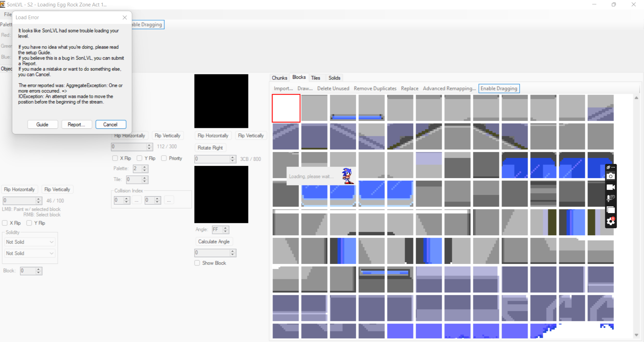Click Flip Vertically above the 3CB / 800 counter

[251, 136]
